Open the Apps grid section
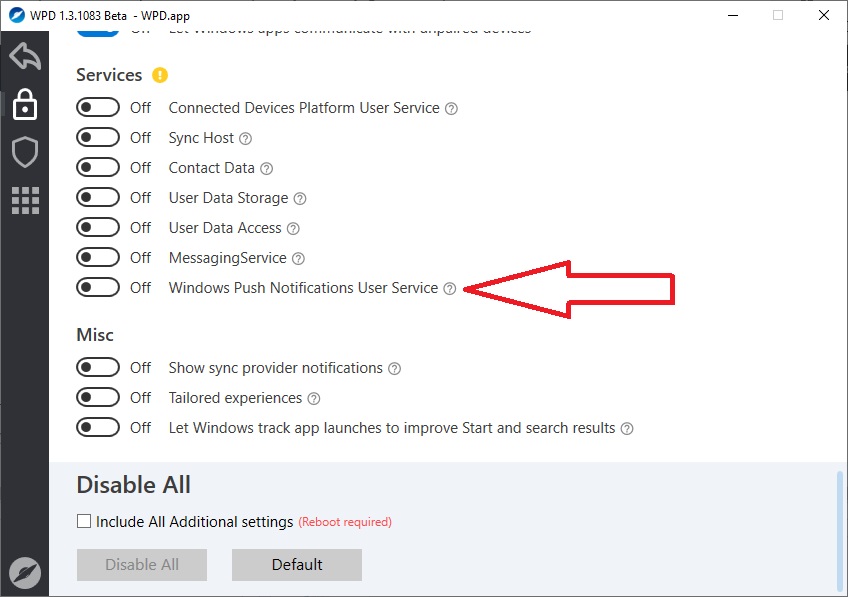Viewport: 848px width, 597px height. coord(25,200)
